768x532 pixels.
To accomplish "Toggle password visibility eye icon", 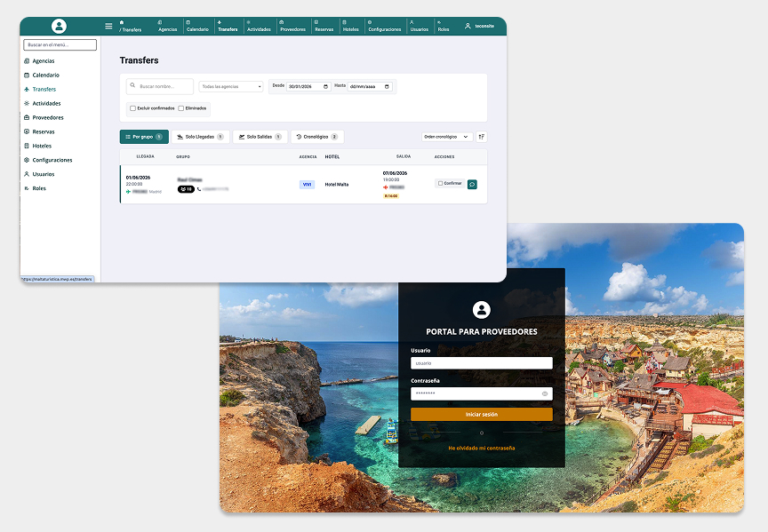I will pyautogui.click(x=545, y=393).
